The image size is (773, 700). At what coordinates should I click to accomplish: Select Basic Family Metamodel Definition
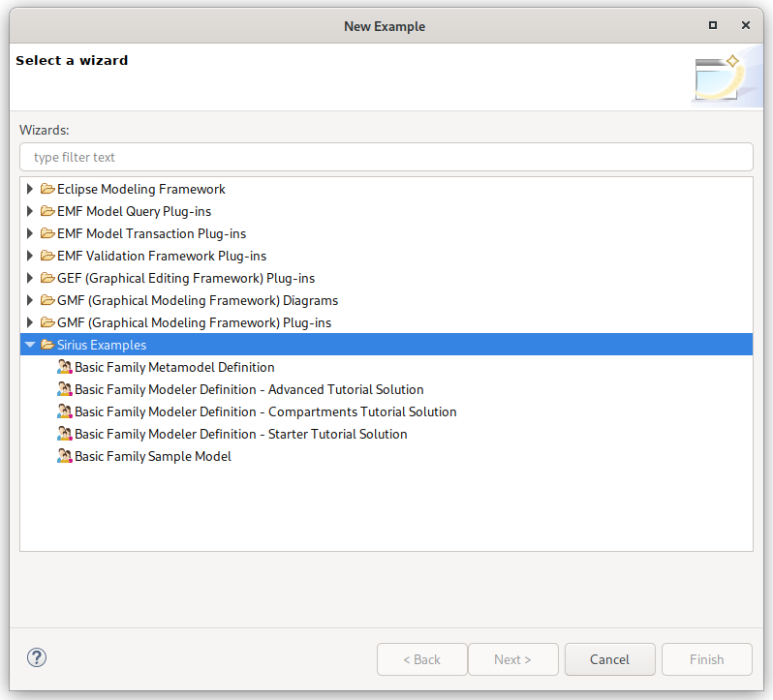pyautogui.click(x=174, y=367)
